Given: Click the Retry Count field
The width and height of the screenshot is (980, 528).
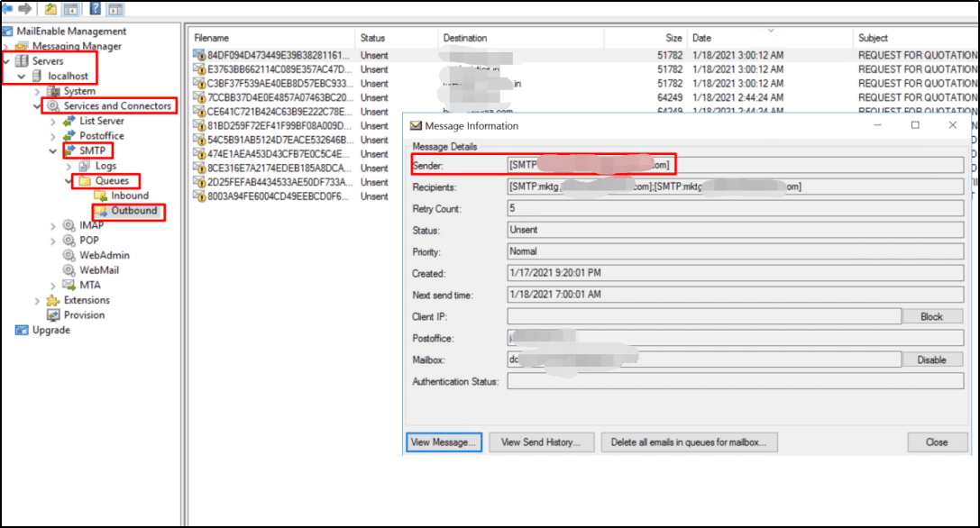Looking at the screenshot, I should tap(735, 208).
